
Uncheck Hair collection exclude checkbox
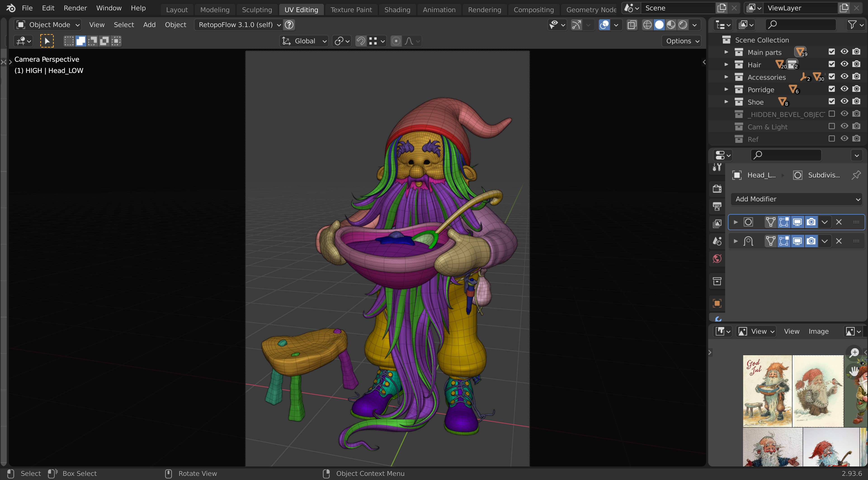[x=832, y=64]
